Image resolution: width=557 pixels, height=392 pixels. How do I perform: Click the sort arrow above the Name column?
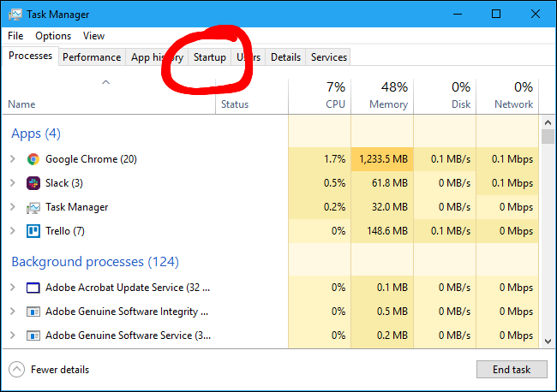(x=106, y=82)
